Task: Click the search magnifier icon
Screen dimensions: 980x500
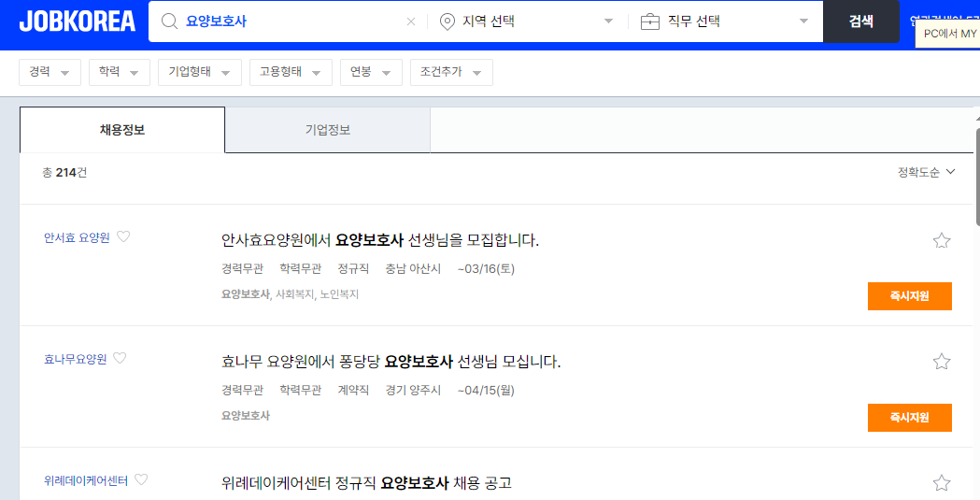Action: click(x=169, y=21)
